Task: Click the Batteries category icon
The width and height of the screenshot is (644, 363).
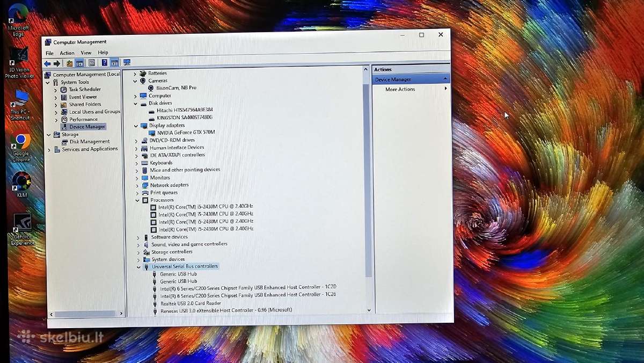Action: pyautogui.click(x=143, y=73)
